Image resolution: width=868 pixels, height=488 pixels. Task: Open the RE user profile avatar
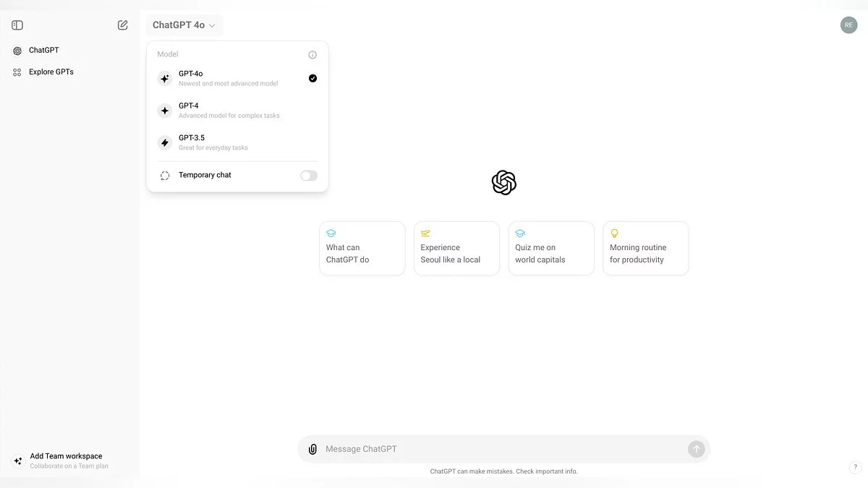(x=848, y=25)
